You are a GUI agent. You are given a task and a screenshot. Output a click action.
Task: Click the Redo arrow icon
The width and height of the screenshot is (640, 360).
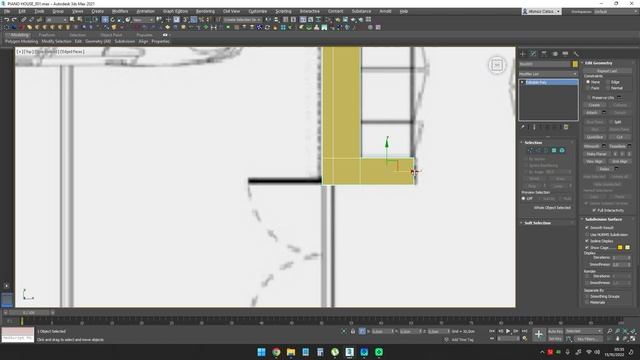point(14,20)
